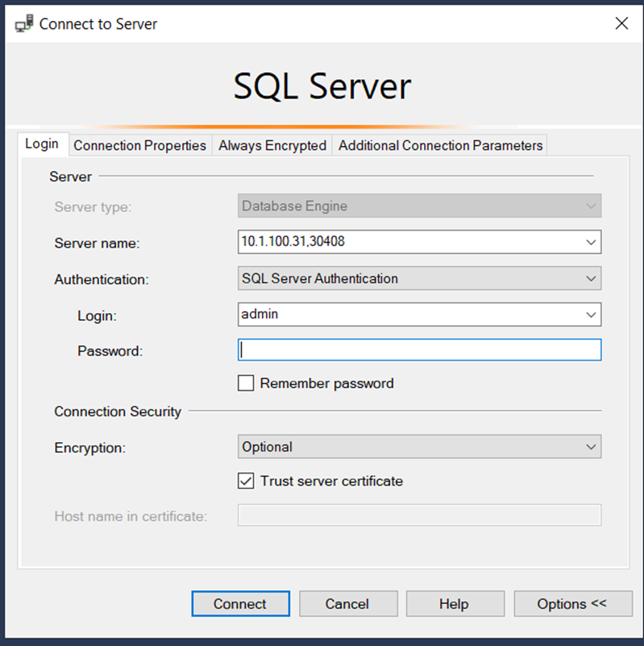Expand the Login name dropdown arrow
This screenshot has width=644, height=646.
coord(591,315)
